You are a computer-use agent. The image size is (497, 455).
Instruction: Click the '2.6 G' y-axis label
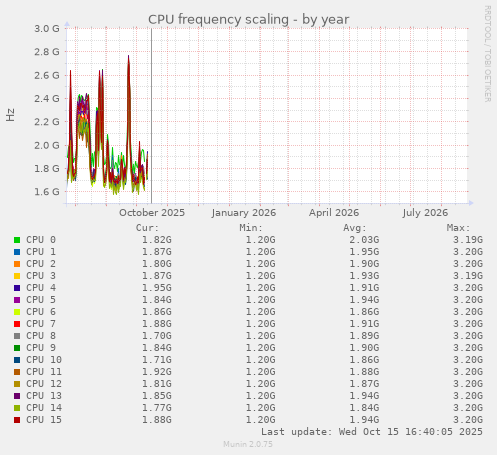click(x=47, y=75)
